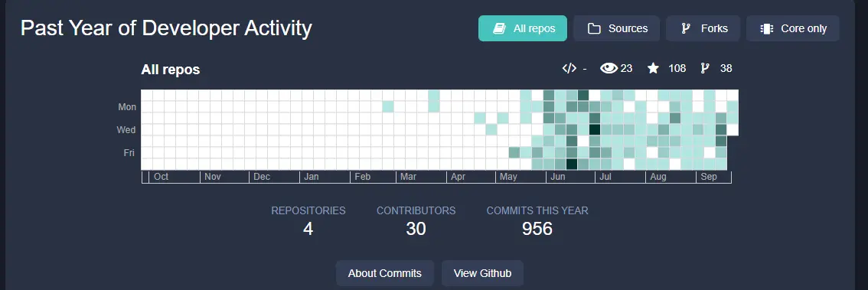Click the Jan month label
Viewport: 868px width, 290px height.
pos(311,177)
